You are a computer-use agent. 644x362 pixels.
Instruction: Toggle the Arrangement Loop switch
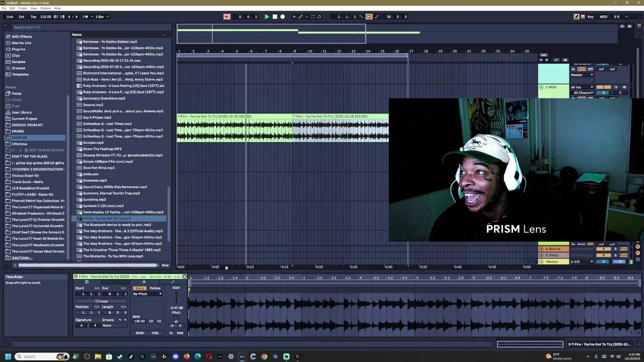[369, 17]
